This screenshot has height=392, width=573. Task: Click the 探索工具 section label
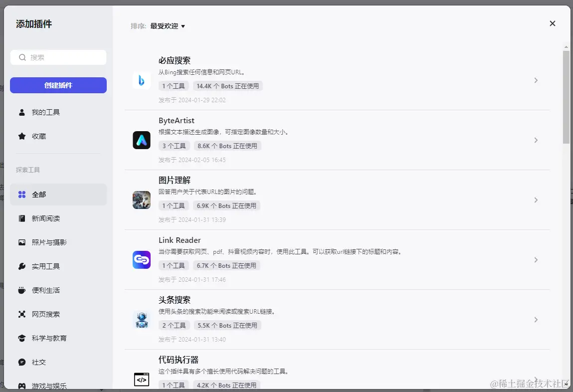coord(28,170)
